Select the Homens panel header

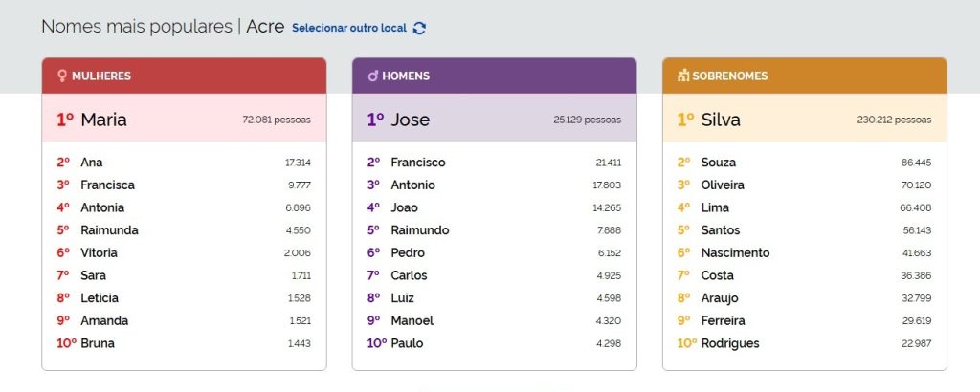(494, 76)
